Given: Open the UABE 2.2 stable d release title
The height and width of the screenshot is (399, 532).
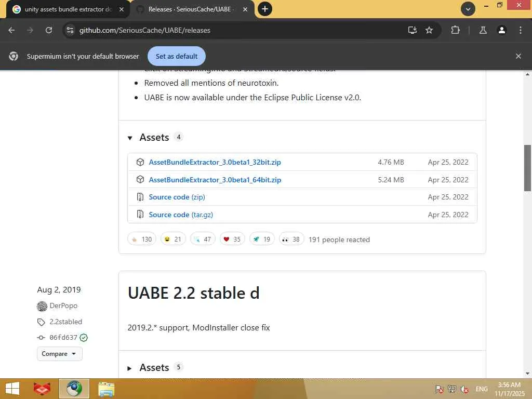Looking at the screenshot, I should tap(193, 293).
